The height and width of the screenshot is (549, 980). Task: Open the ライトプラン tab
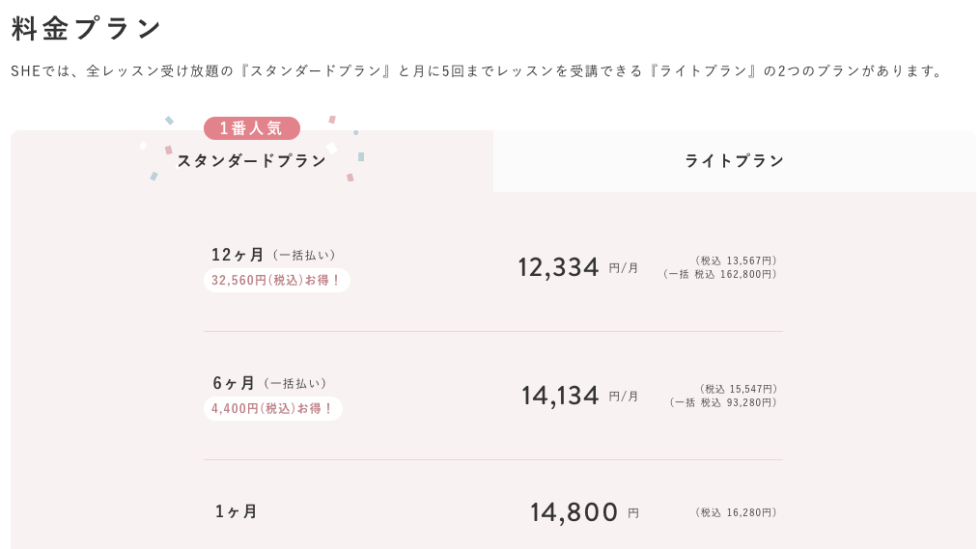[x=734, y=161]
